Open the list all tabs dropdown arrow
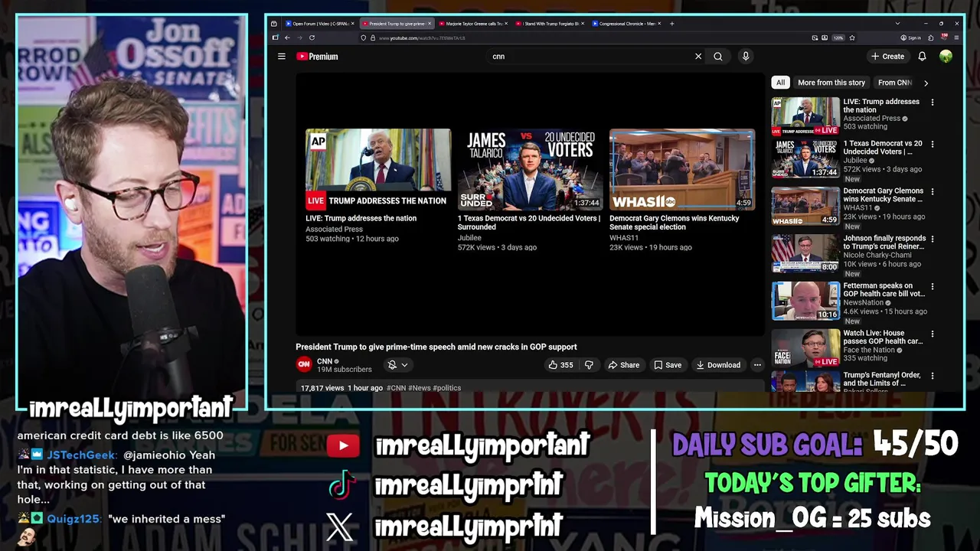 (898, 24)
